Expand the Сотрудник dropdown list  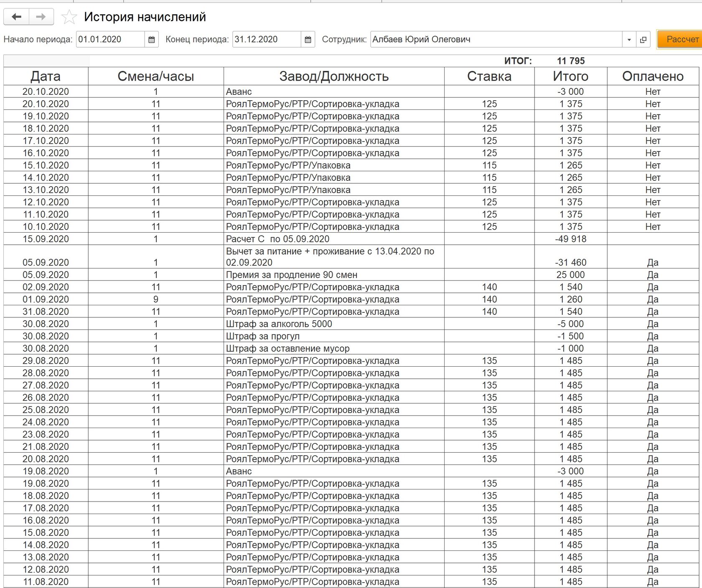[629, 40]
